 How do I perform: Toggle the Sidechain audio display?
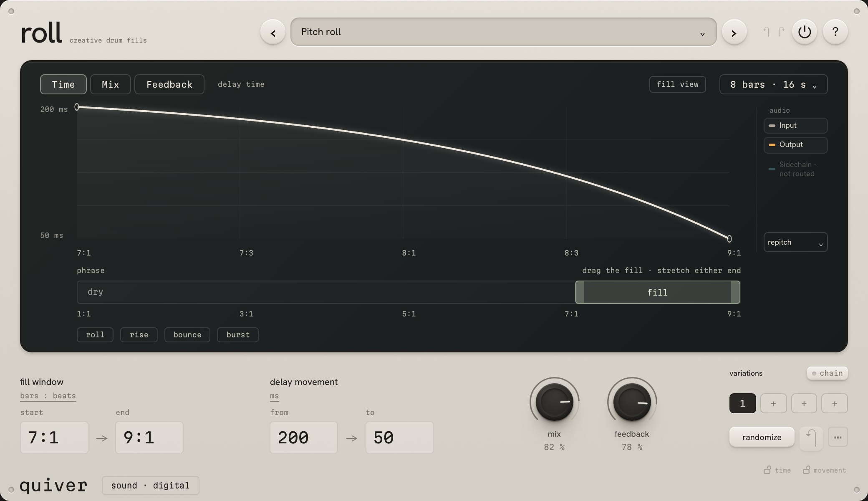[795, 169]
